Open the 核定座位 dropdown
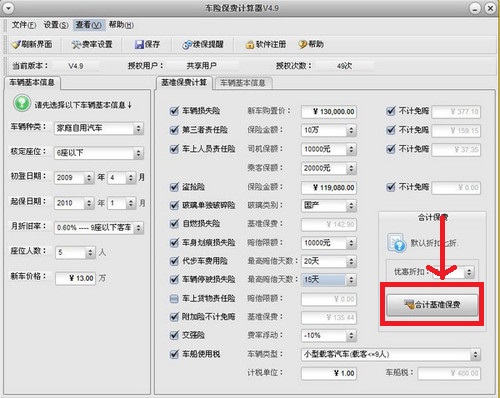The width and height of the screenshot is (500, 398). click(99, 153)
